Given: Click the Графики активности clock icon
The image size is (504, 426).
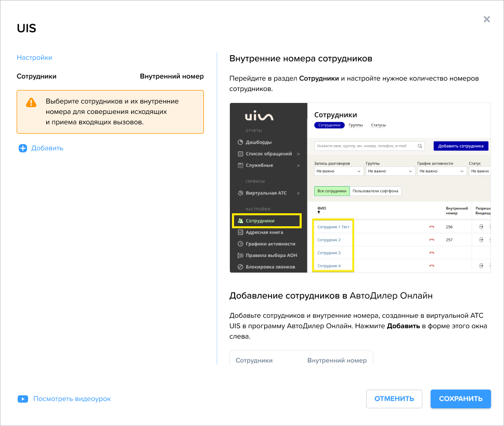Looking at the screenshot, I should [240, 244].
